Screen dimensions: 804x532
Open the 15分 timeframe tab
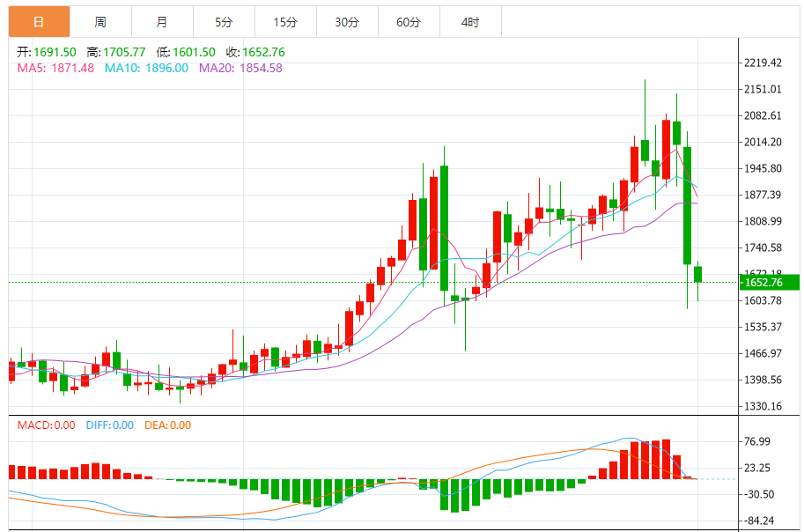pos(285,22)
